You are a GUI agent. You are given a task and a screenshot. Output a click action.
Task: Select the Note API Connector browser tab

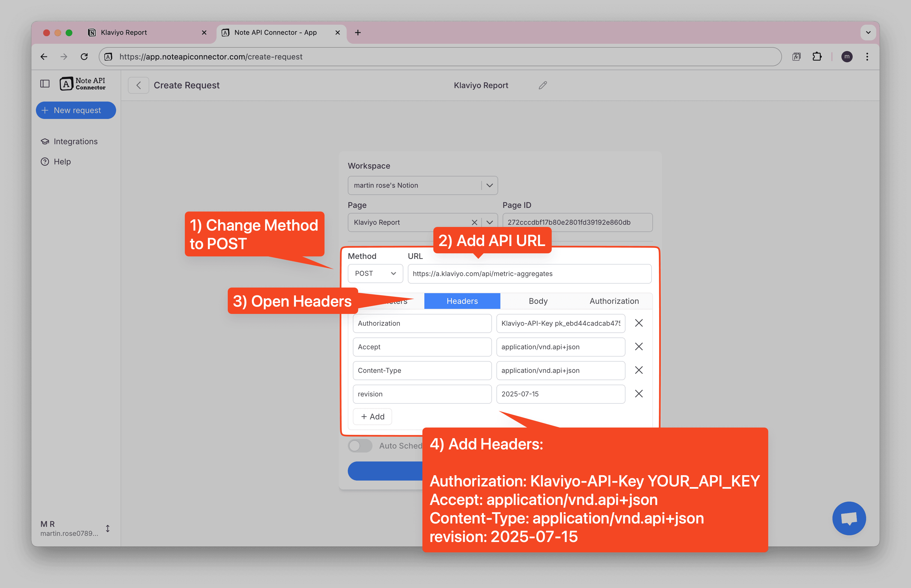click(x=281, y=33)
